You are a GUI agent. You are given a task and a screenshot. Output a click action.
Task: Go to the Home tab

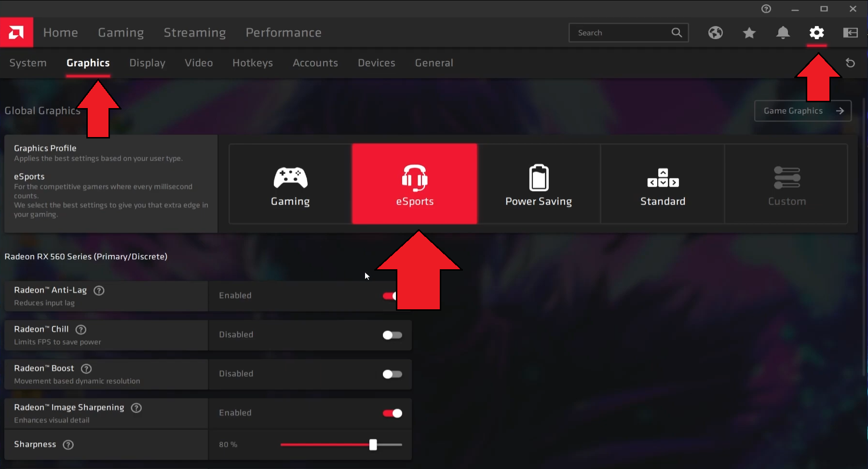[61, 32]
